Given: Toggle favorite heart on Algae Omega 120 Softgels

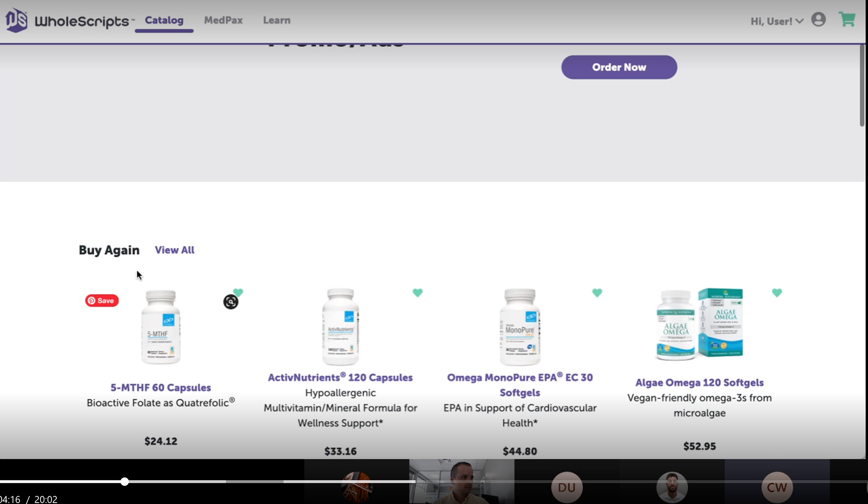Looking at the screenshot, I should click(x=777, y=293).
